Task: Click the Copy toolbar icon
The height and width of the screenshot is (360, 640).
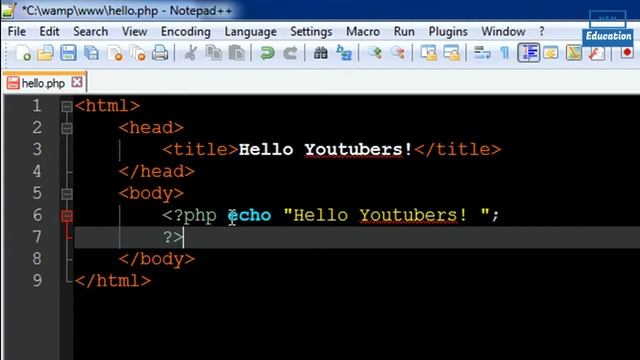Action: (213, 53)
